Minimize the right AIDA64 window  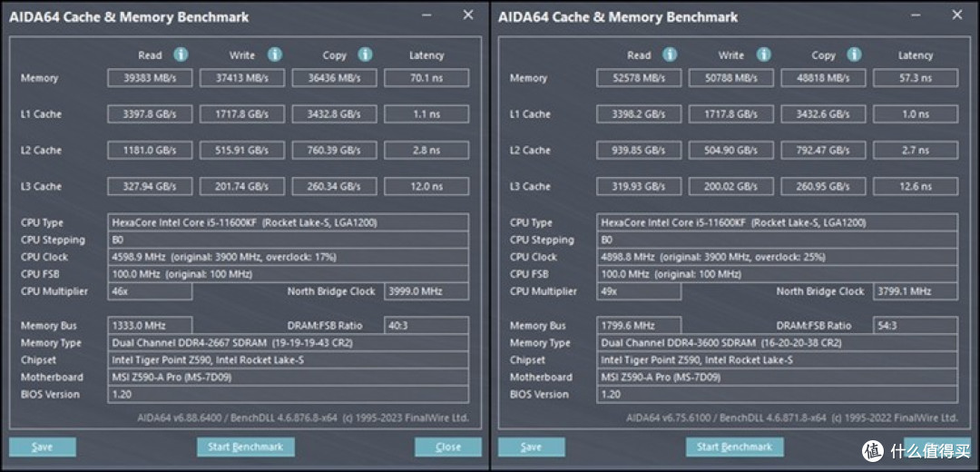pyautogui.click(x=916, y=15)
